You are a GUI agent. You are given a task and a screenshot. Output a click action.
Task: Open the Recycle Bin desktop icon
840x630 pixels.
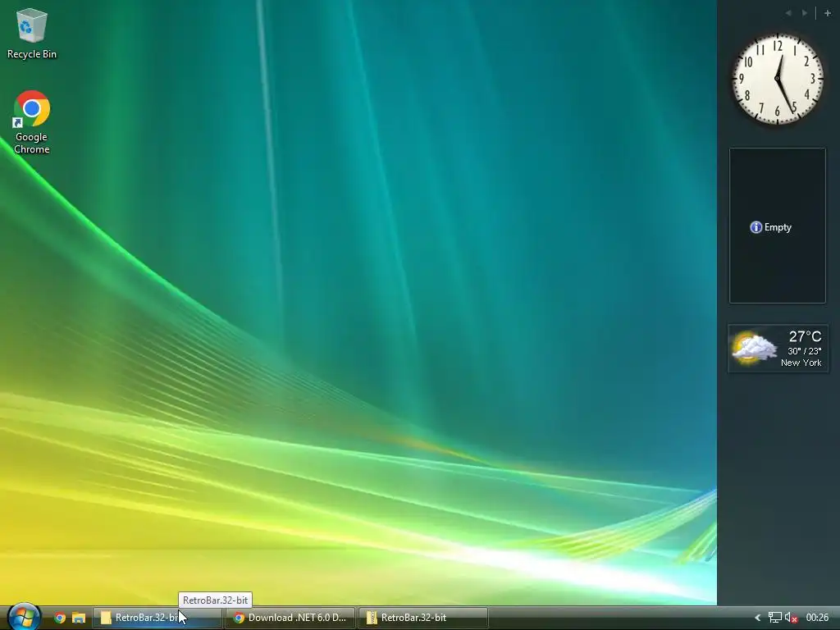coord(32,33)
